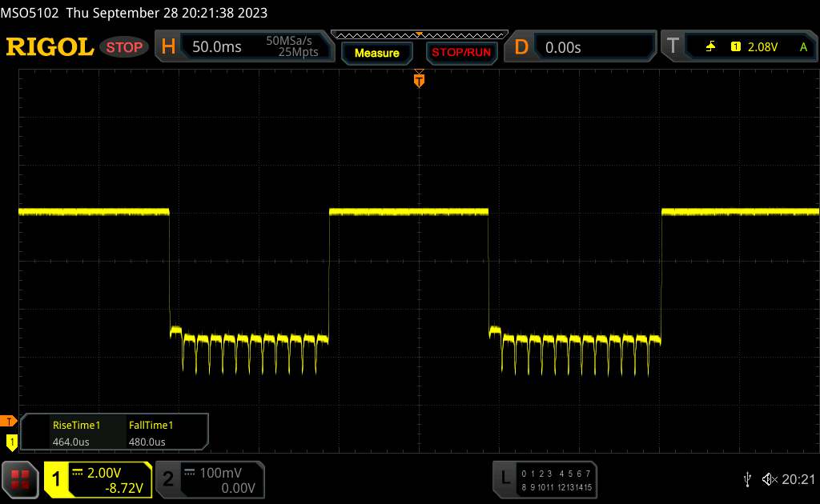Click the 25Mpts memory depth readout
820x504 pixels.
[298, 52]
